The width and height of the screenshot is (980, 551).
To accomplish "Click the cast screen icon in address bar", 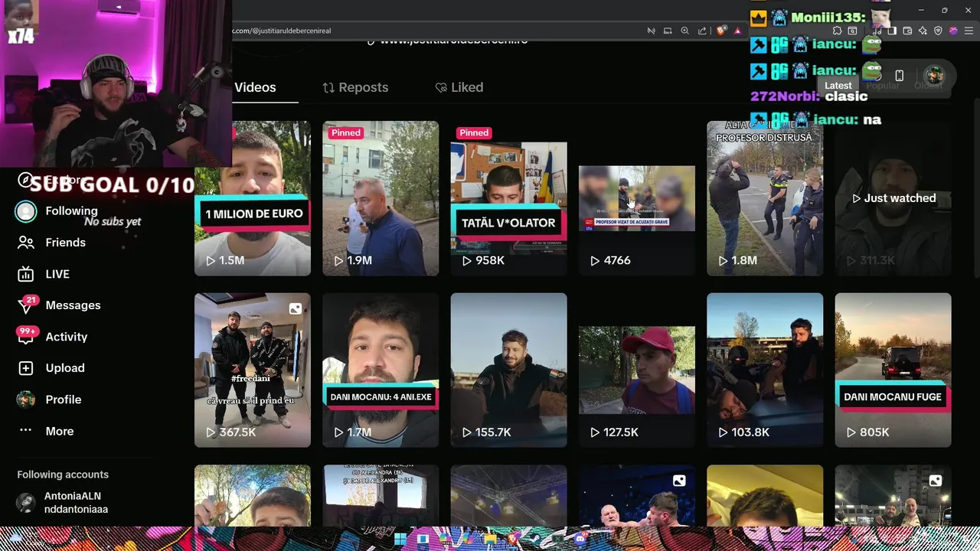I will tap(668, 31).
